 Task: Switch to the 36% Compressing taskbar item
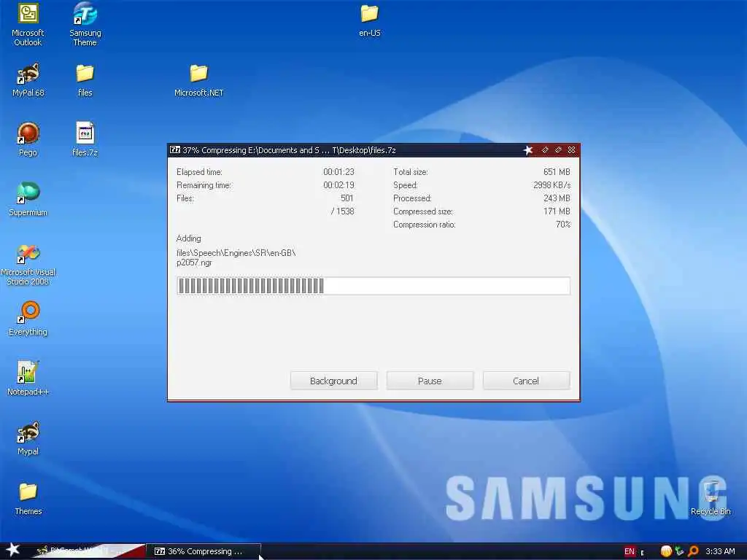tap(204, 551)
